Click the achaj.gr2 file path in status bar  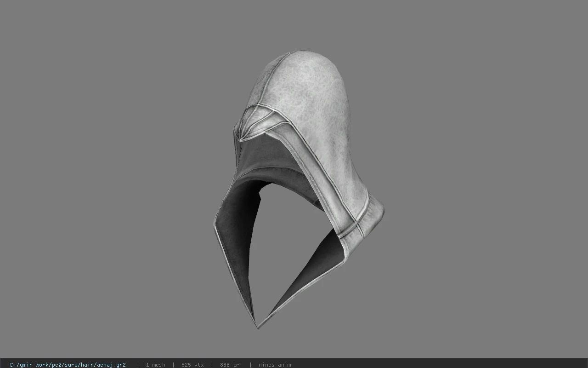point(68,365)
